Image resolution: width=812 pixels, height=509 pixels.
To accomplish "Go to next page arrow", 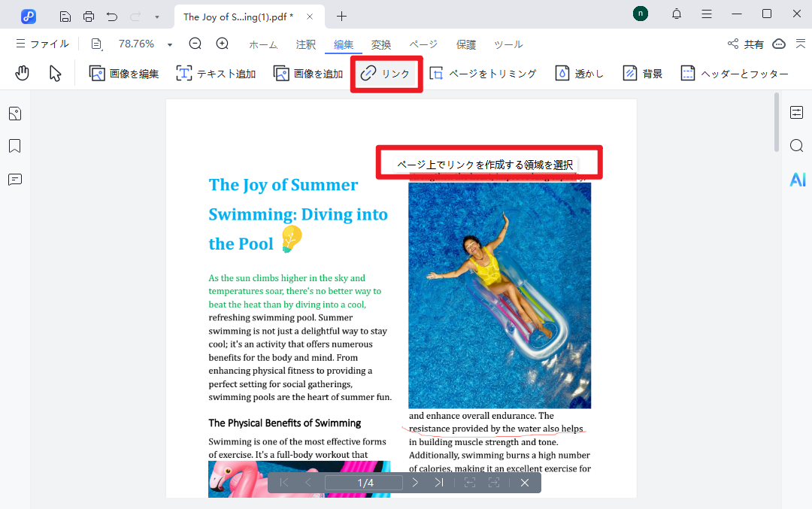I will (x=415, y=483).
